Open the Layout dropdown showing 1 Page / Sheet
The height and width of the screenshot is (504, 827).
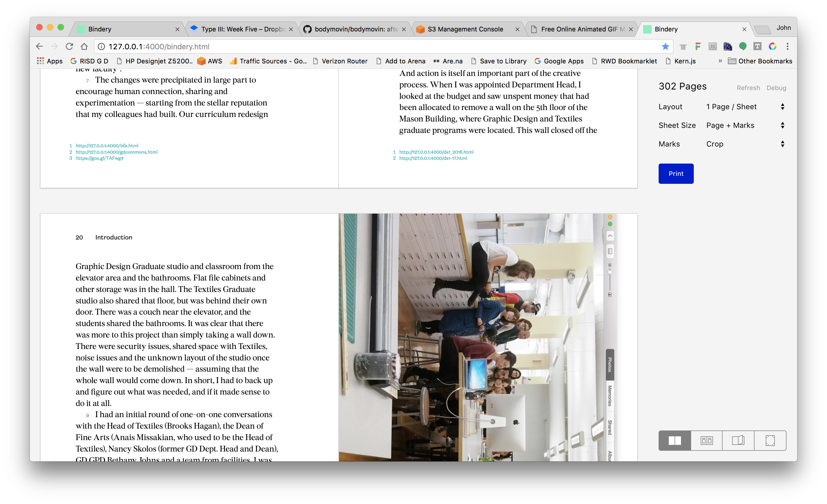click(745, 107)
